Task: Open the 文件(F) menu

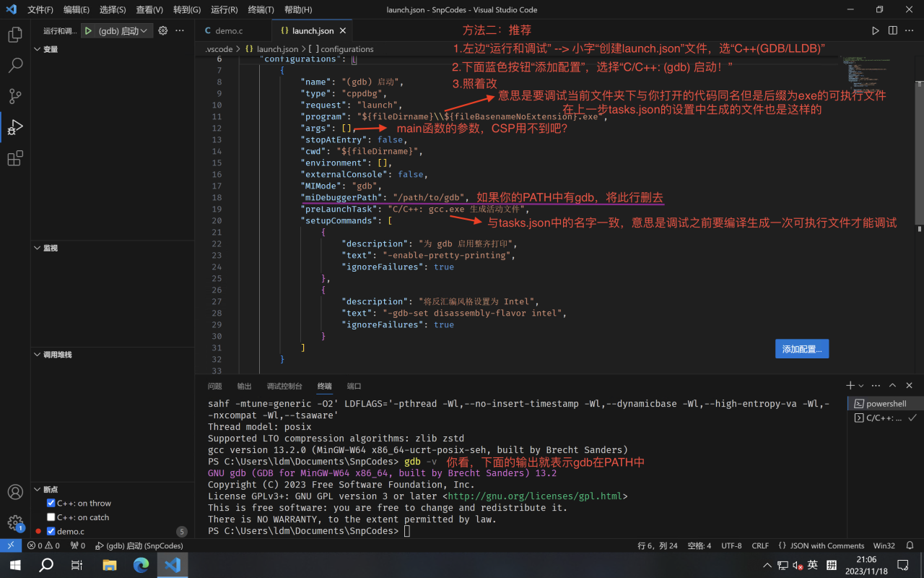Action: click(40, 10)
